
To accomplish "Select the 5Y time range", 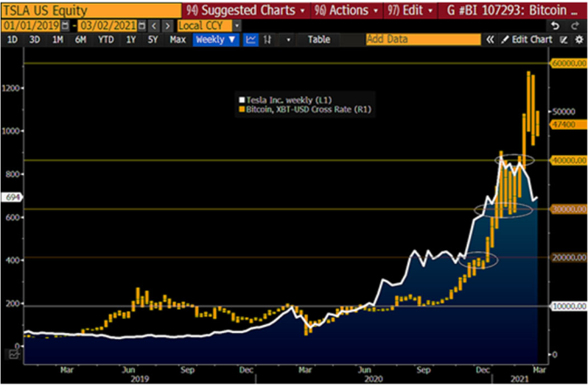I will [x=154, y=40].
